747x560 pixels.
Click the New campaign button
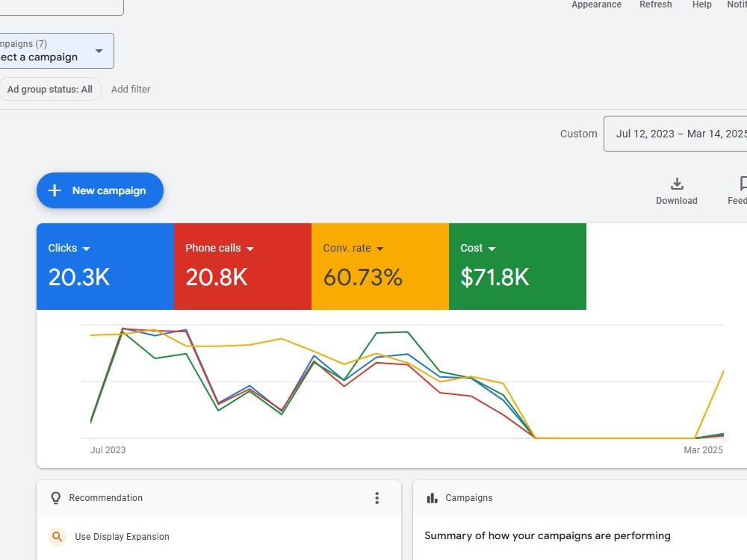tap(100, 190)
